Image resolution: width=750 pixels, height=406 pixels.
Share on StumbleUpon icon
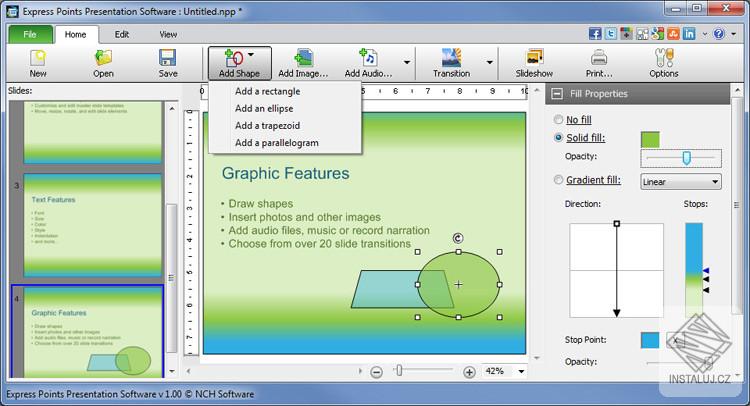(673, 34)
